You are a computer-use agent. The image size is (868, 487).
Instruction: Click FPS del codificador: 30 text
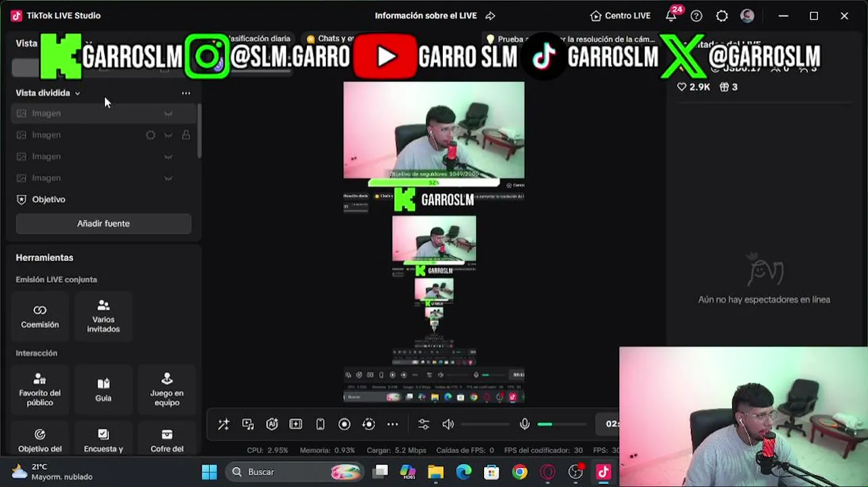click(x=544, y=450)
